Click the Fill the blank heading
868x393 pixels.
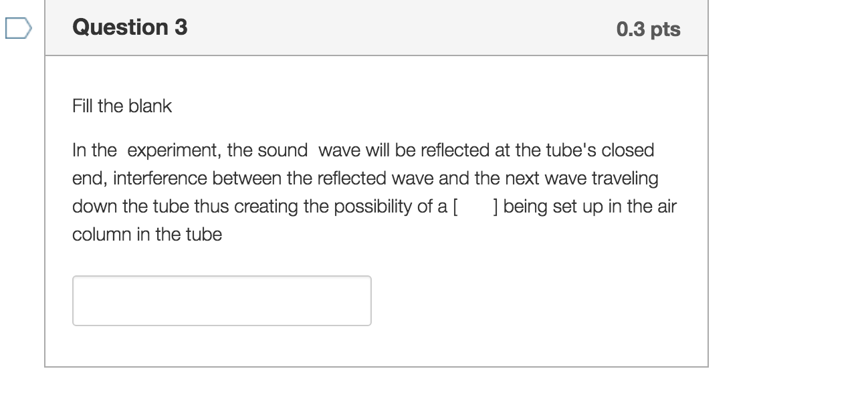point(121,106)
